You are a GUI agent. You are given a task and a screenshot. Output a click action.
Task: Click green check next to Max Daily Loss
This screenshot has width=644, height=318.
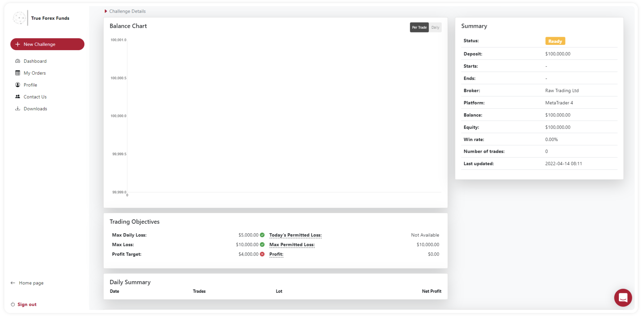pyautogui.click(x=262, y=235)
